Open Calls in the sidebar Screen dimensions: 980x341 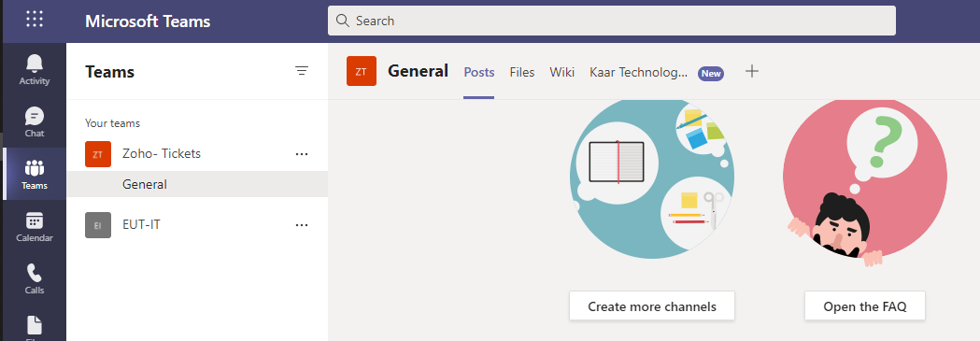click(35, 279)
